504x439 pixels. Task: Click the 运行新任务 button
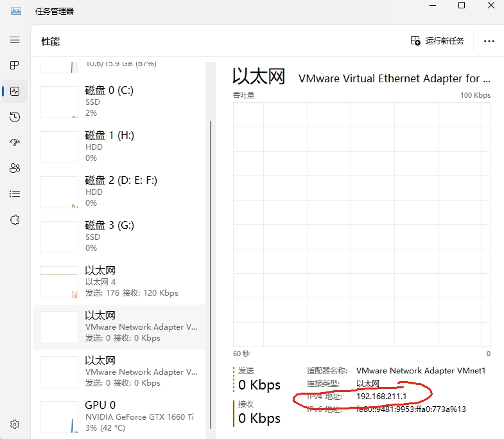[437, 41]
